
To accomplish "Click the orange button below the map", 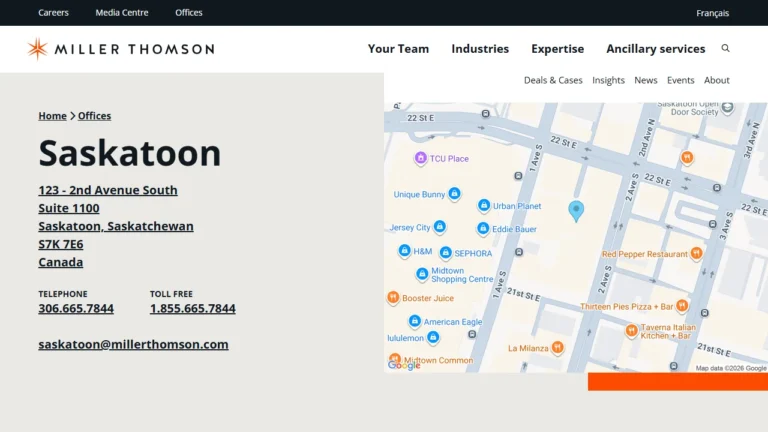I will tap(678, 382).
